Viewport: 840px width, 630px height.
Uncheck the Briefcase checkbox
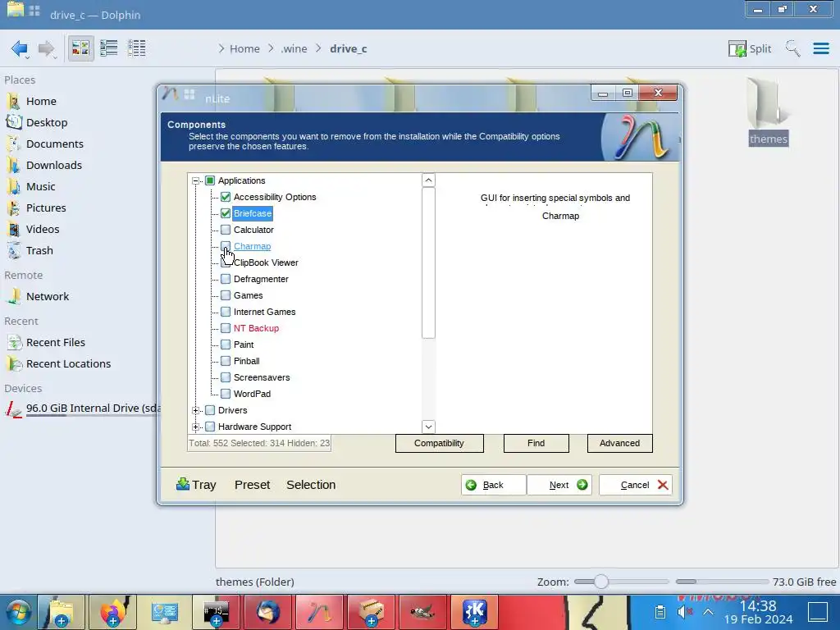[x=226, y=213]
